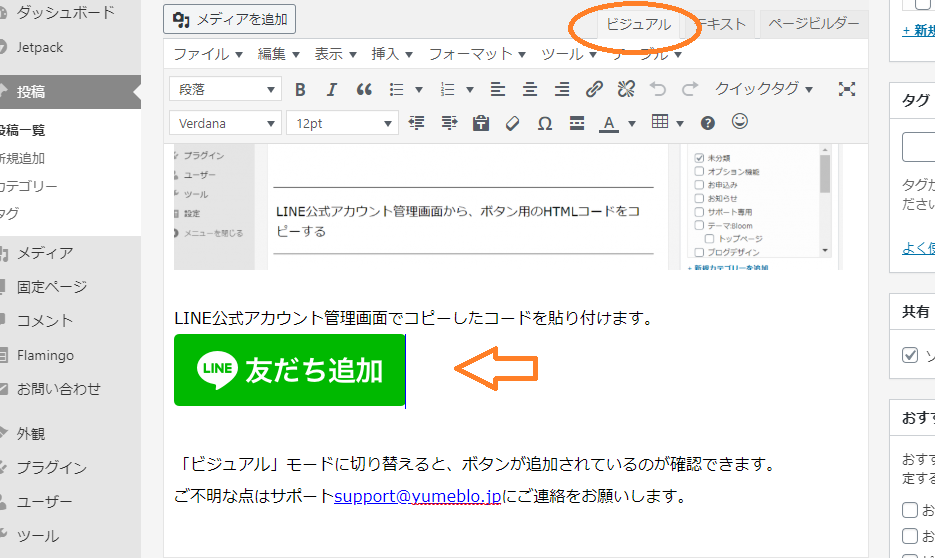Open the 編集 menu
935x558 pixels.
[278, 54]
